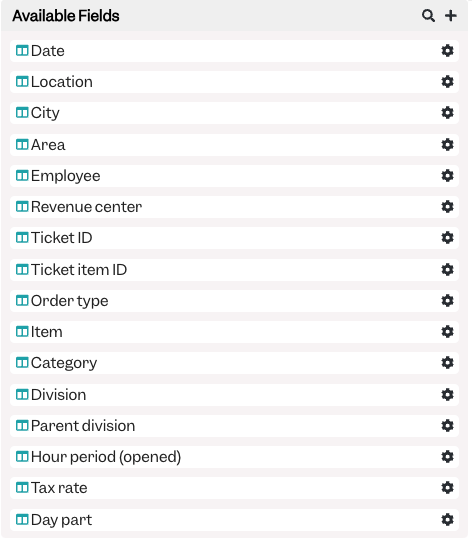
Task: Pick the Parent division field
Action: pyautogui.click(x=234, y=426)
